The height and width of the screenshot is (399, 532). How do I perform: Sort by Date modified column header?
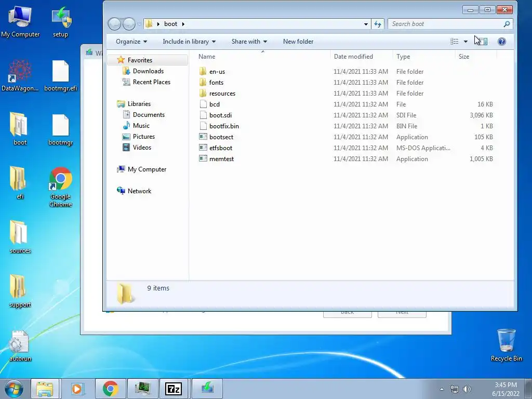click(361, 57)
